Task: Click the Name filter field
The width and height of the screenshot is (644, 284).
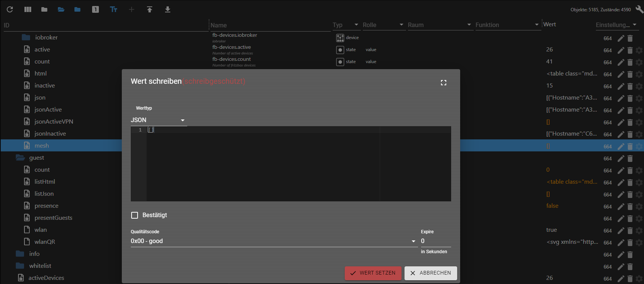Action: (270, 25)
